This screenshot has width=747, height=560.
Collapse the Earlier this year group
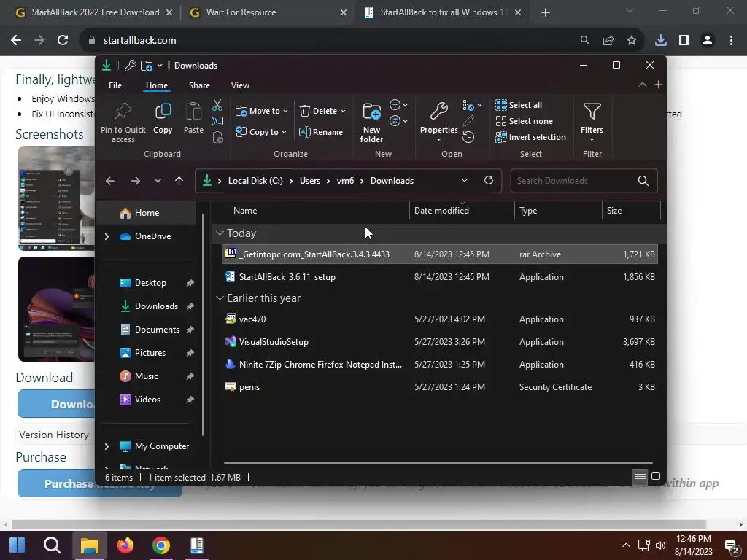pos(220,298)
